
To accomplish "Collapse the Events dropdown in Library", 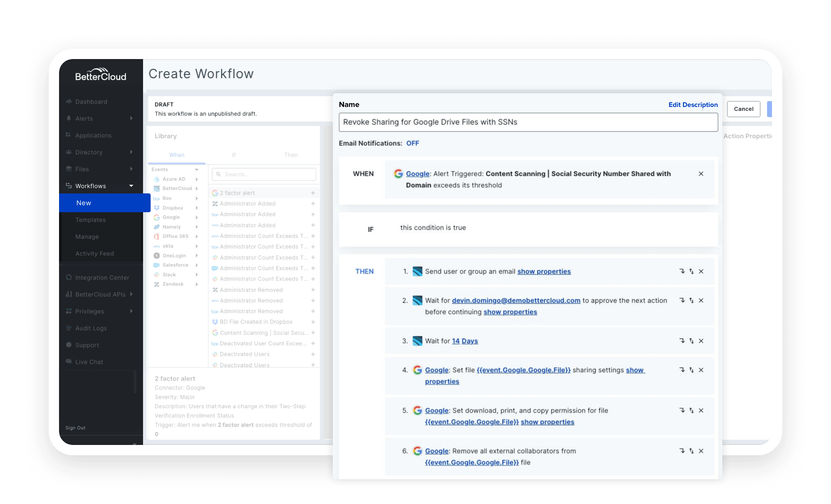I will click(x=196, y=170).
